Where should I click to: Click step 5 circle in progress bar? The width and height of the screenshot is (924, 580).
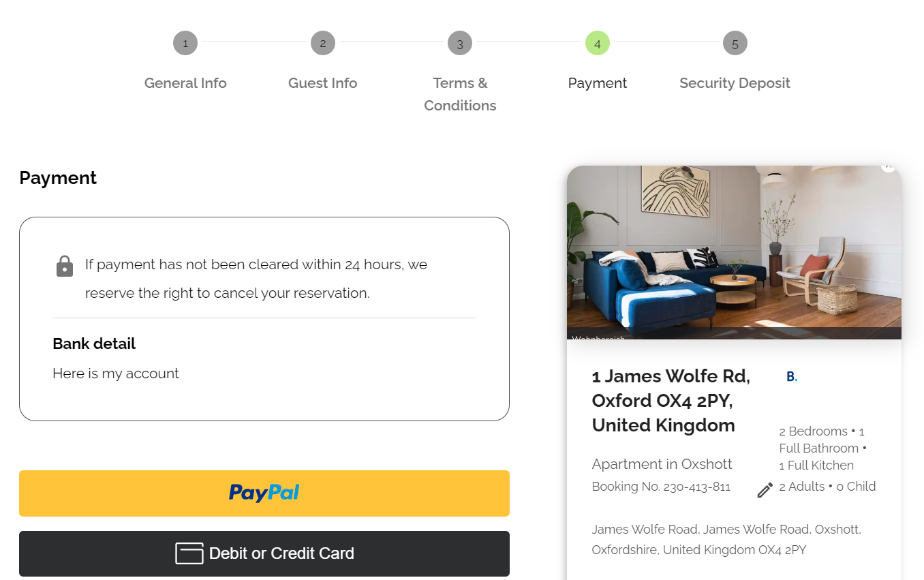click(735, 44)
